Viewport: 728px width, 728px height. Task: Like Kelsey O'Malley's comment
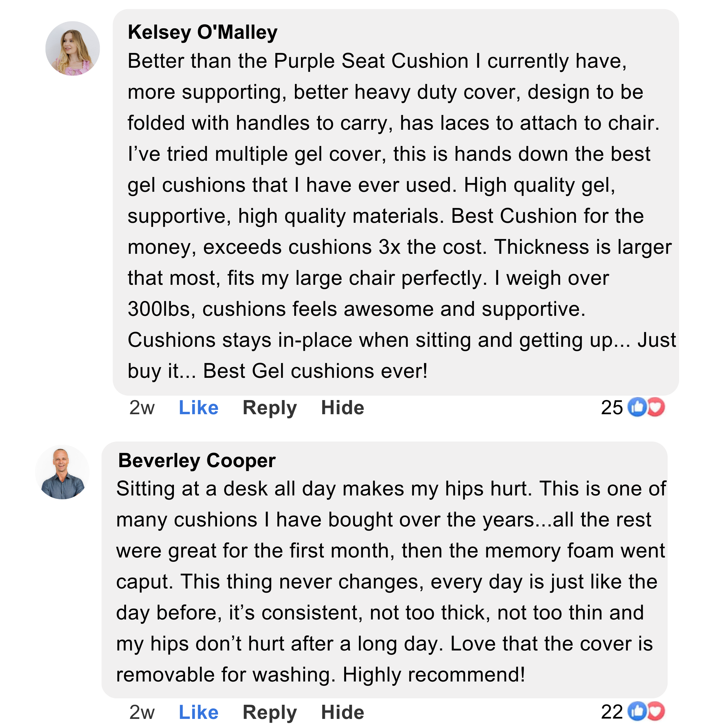(x=198, y=408)
